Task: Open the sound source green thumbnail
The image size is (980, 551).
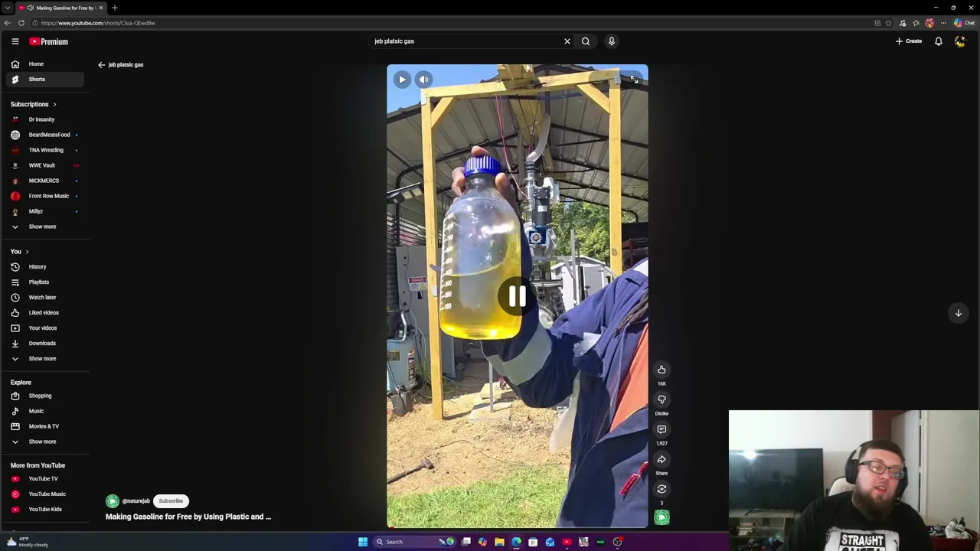Action: pyautogui.click(x=661, y=518)
